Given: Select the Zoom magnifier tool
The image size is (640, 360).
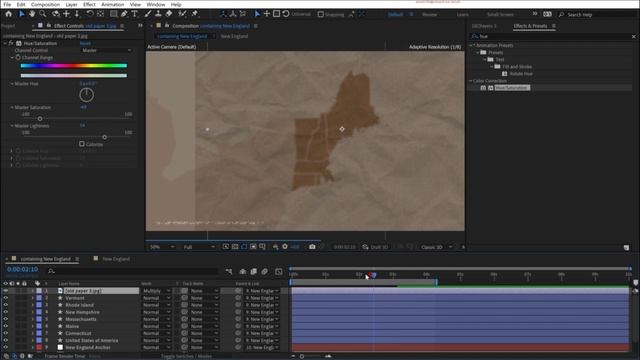Looking at the screenshot, I should click(x=42, y=14).
